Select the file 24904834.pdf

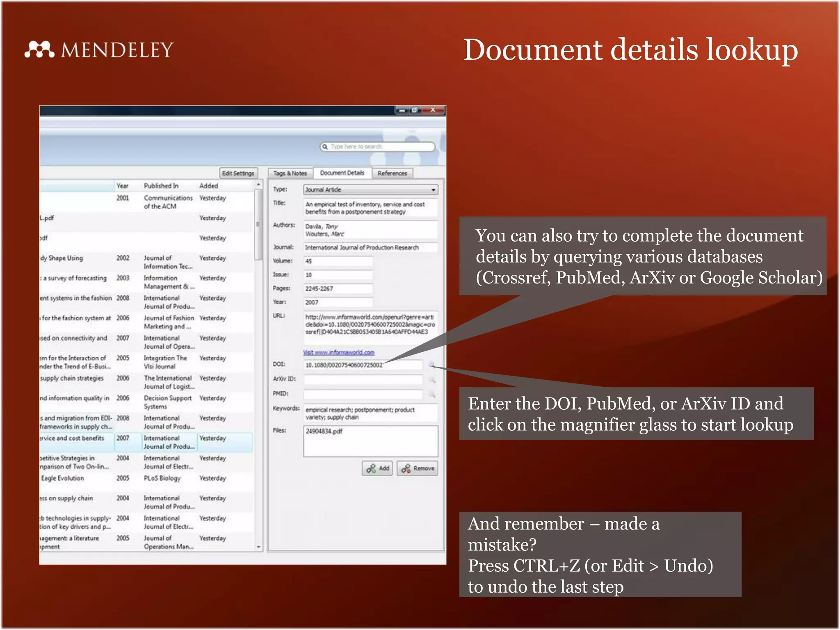(324, 431)
